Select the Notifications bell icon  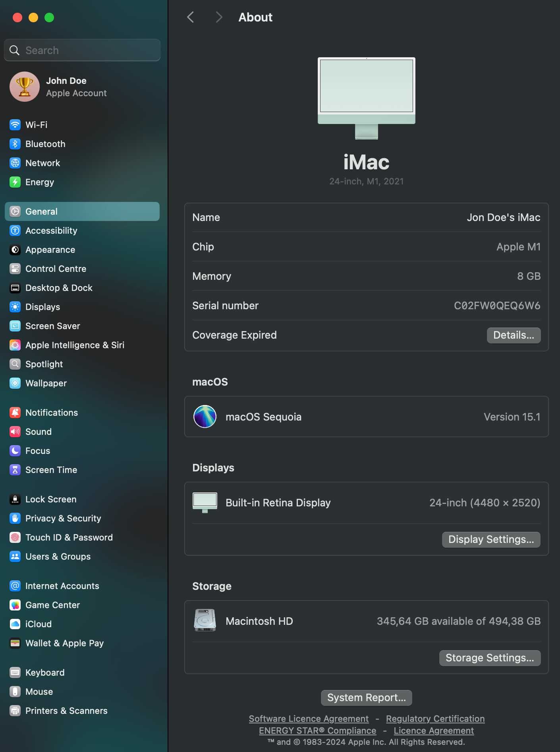coord(15,413)
